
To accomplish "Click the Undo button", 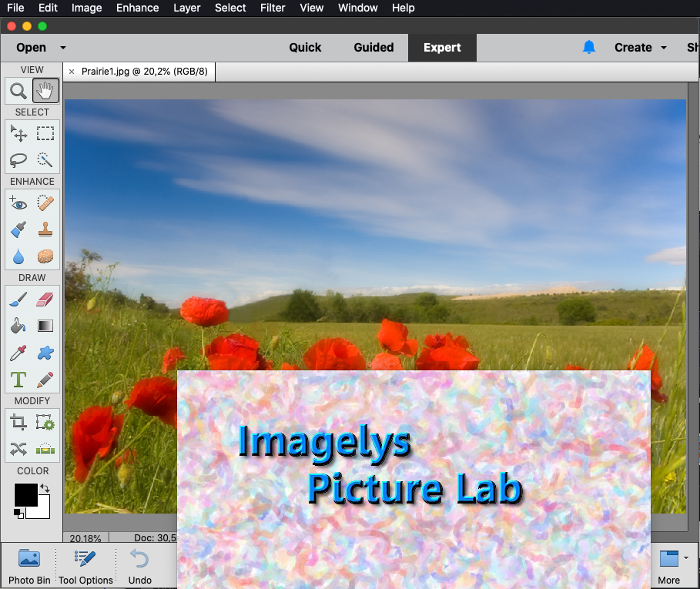I will coord(139,567).
